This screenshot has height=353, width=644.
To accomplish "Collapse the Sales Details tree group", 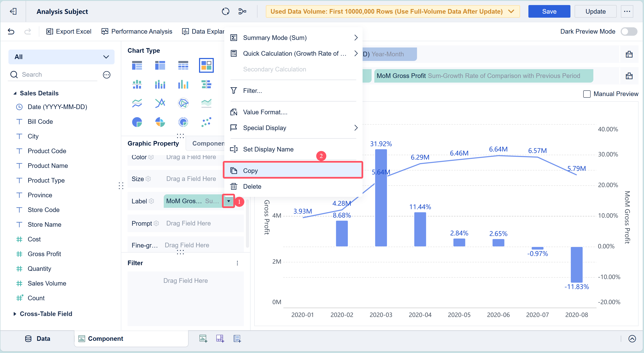I will pos(15,93).
